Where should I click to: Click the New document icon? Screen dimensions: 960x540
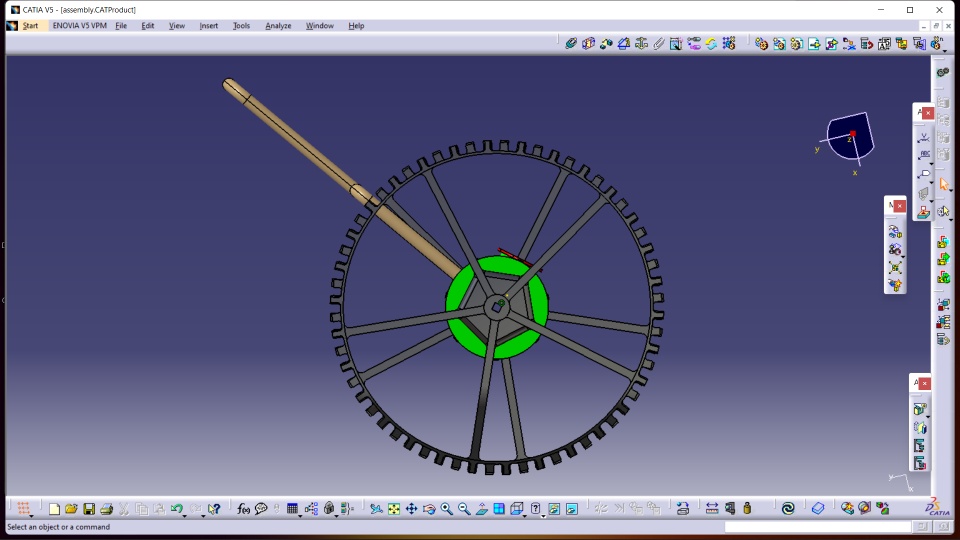coord(54,509)
